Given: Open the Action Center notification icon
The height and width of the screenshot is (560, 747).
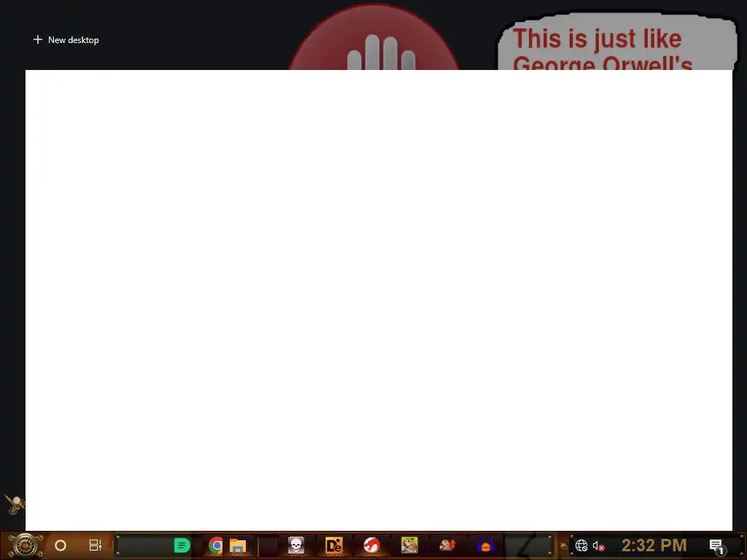Looking at the screenshot, I should coord(716,546).
